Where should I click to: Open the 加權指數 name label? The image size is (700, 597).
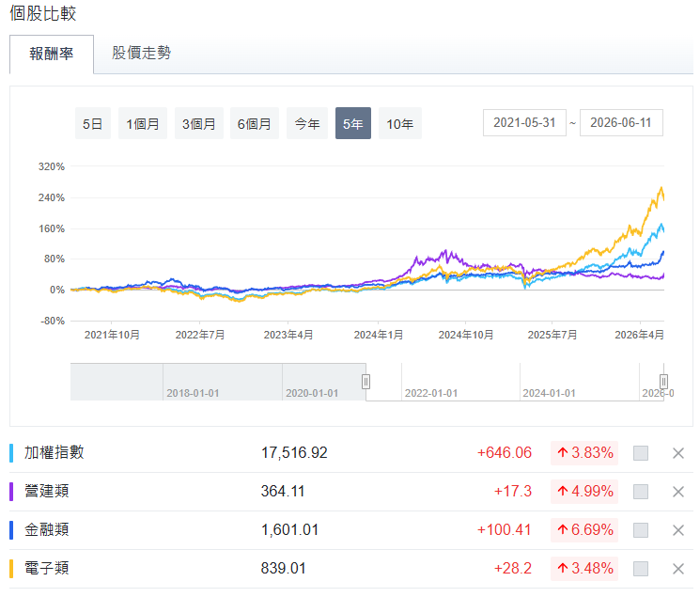click(54, 452)
